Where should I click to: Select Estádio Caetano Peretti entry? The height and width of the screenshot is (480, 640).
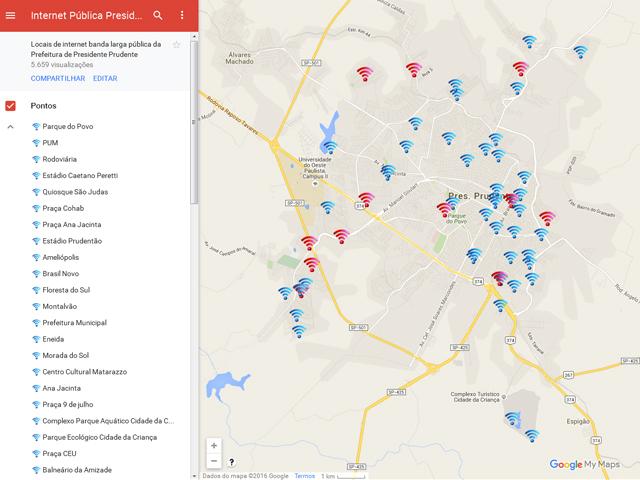tap(80, 176)
